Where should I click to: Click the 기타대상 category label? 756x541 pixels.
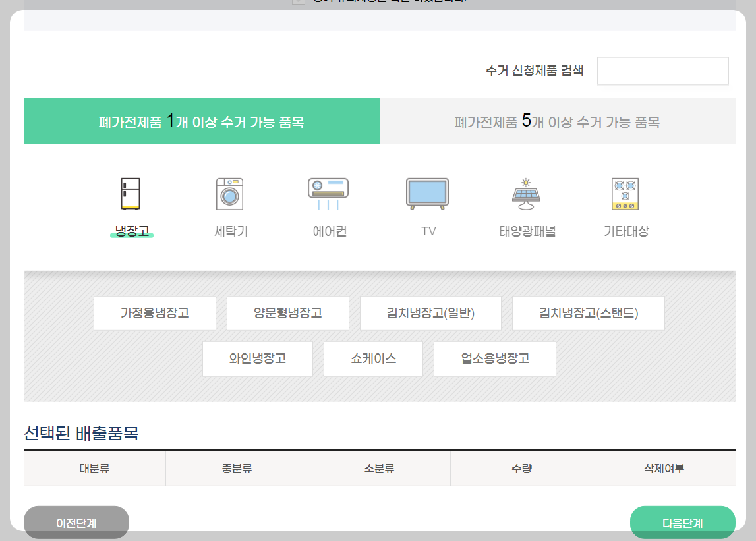coord(626,231)
